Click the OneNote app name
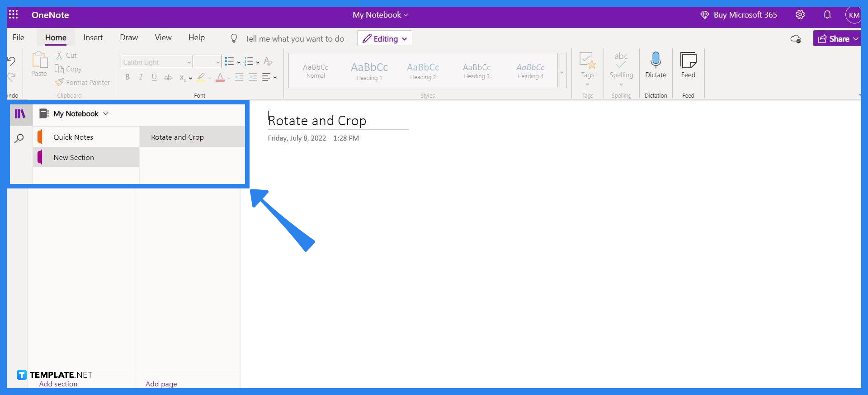868x395 pixels. (50, 15)
